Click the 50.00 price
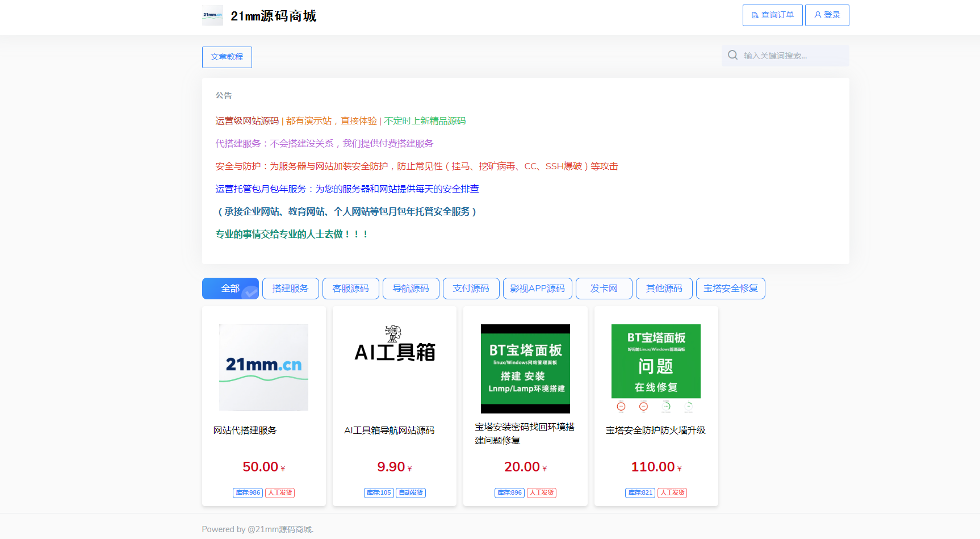This screenshot has height=539, width=980. (264, 467)
